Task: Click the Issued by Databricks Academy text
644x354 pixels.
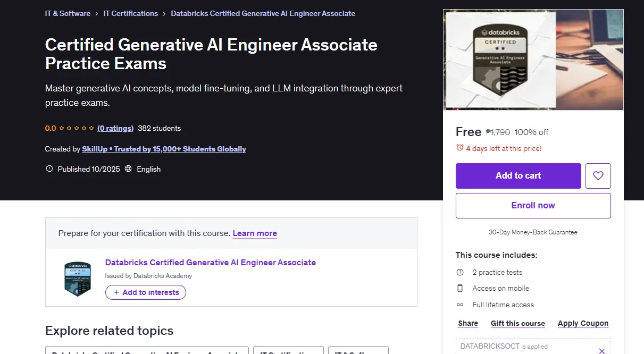Action: 148,276
